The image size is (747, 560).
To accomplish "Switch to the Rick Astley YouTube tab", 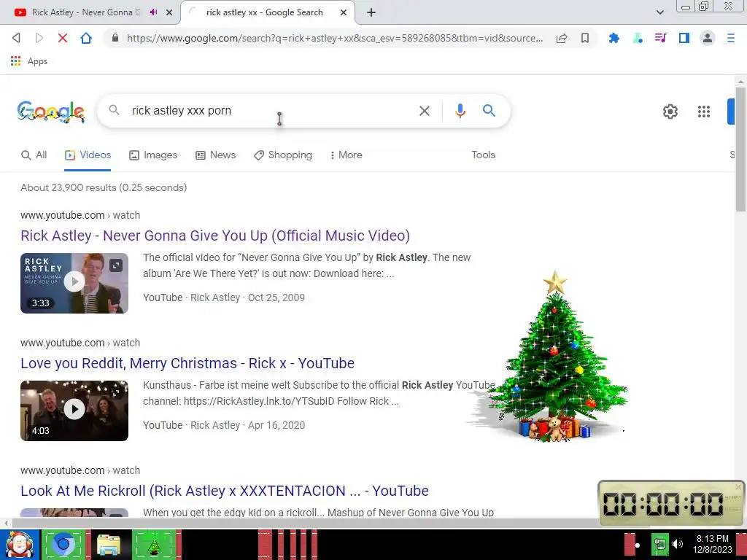I will (x=86, y=12).
